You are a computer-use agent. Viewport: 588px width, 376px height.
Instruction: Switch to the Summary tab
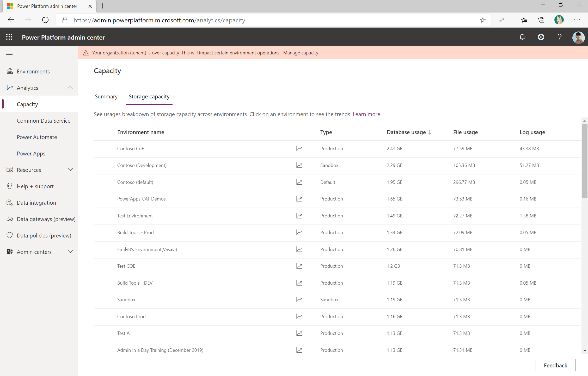[106, 96]
